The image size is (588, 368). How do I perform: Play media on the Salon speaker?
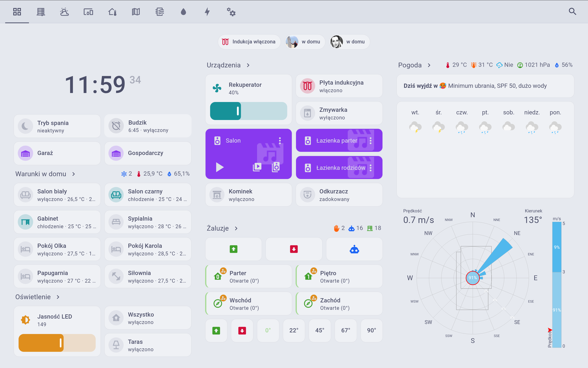[x=220, y=167]
